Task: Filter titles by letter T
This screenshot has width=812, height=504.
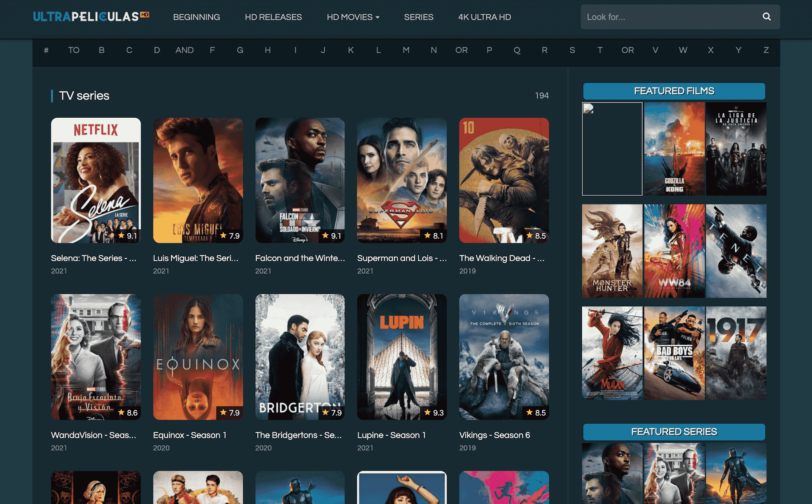Action: pos(600,50)
